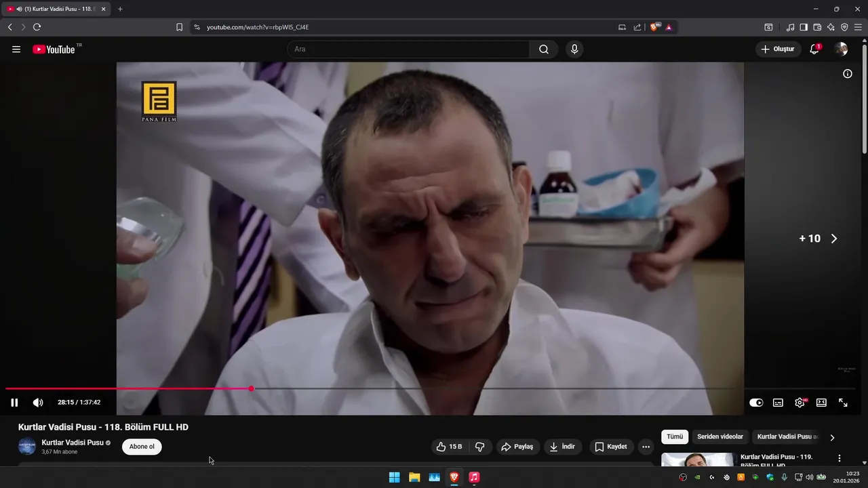The height and width of the screenshot is (488, 868).
Task: Open the cast media icon in address bar
Action: 623,27
